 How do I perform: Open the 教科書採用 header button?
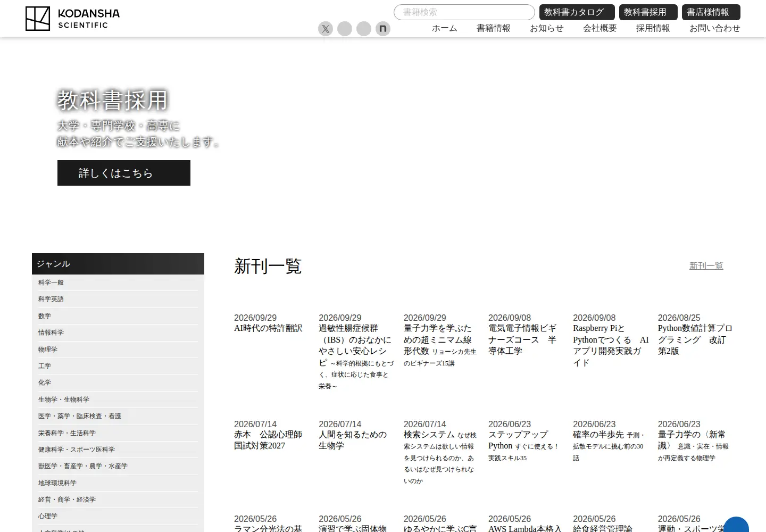[x=648, y=12]
